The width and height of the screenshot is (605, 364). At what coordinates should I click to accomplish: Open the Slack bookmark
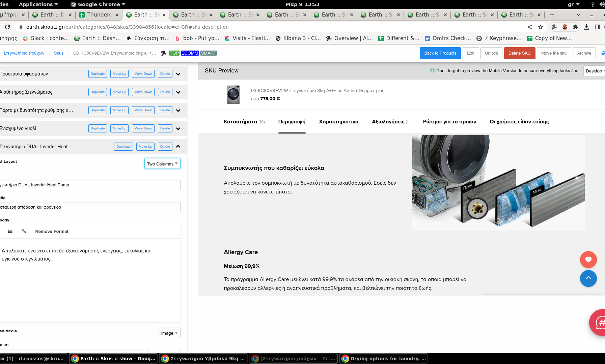pos(46,38)
